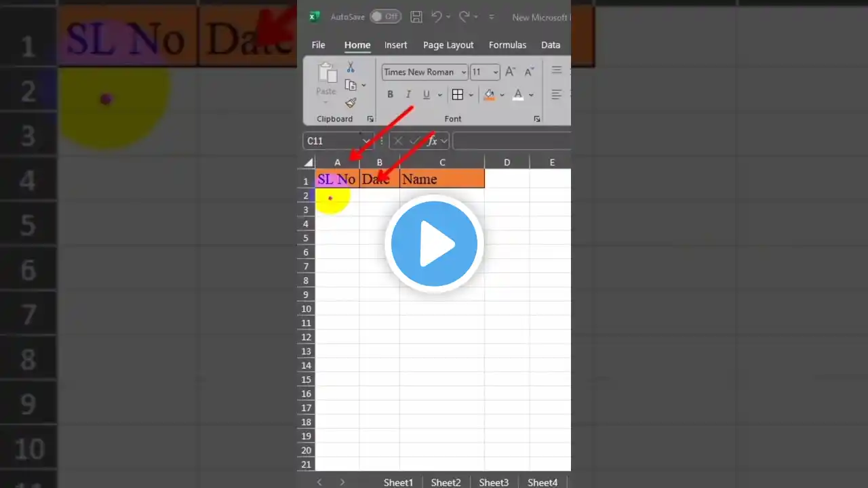The height and width of the screenshot is (488, 868).
Task: Activate the Format Painter brush
Action: 351,103
